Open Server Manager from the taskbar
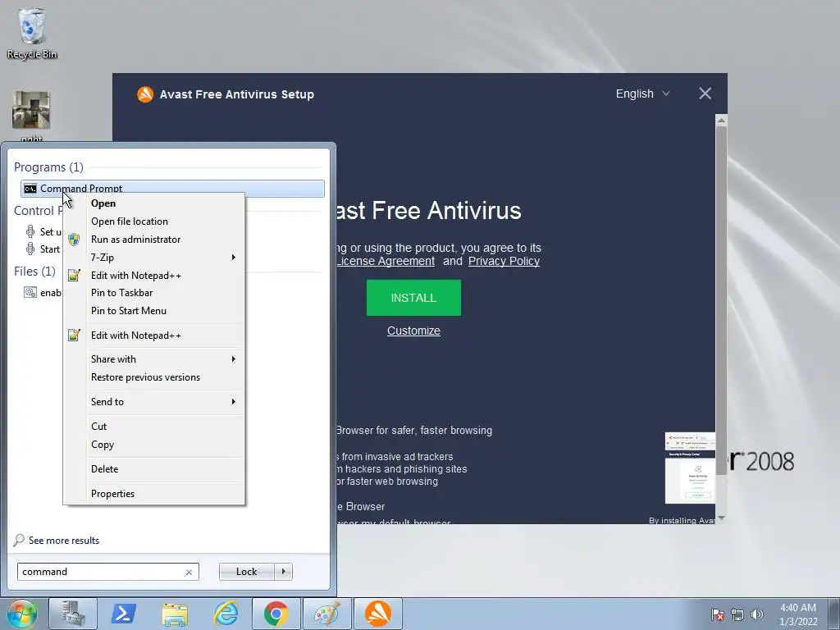Viewport: 840px width, 630px height. (x=73, y=614)
